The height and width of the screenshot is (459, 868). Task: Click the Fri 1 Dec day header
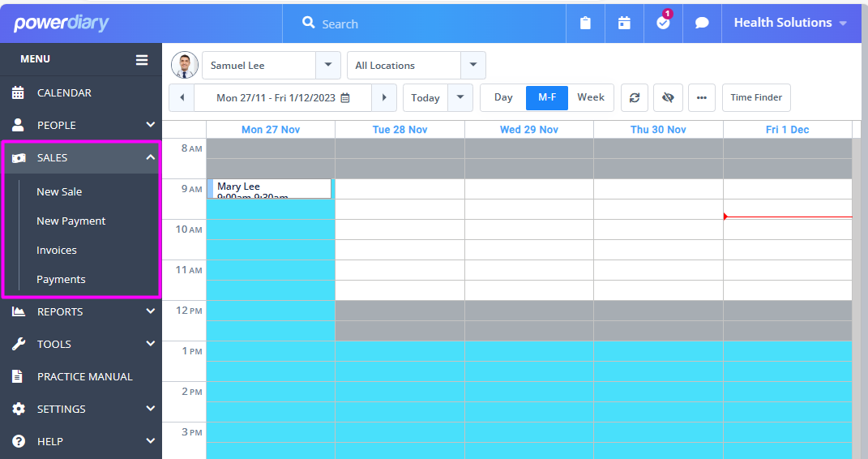click(787, 130)
